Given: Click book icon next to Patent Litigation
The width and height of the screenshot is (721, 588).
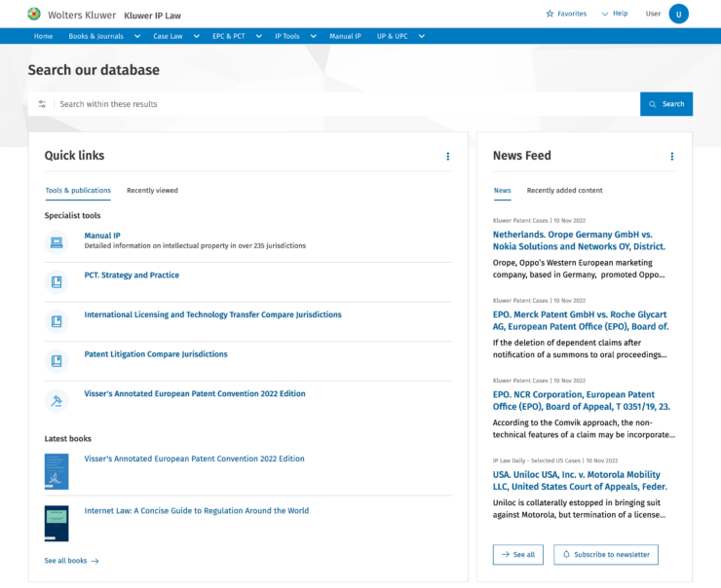Looking at the screenshot, I should [x=57, y=360].
